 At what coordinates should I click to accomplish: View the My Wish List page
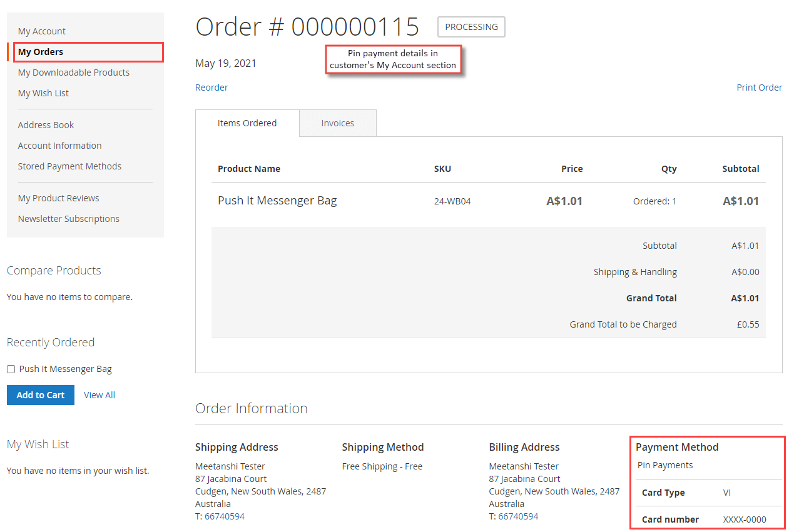(x=43, y=93)
